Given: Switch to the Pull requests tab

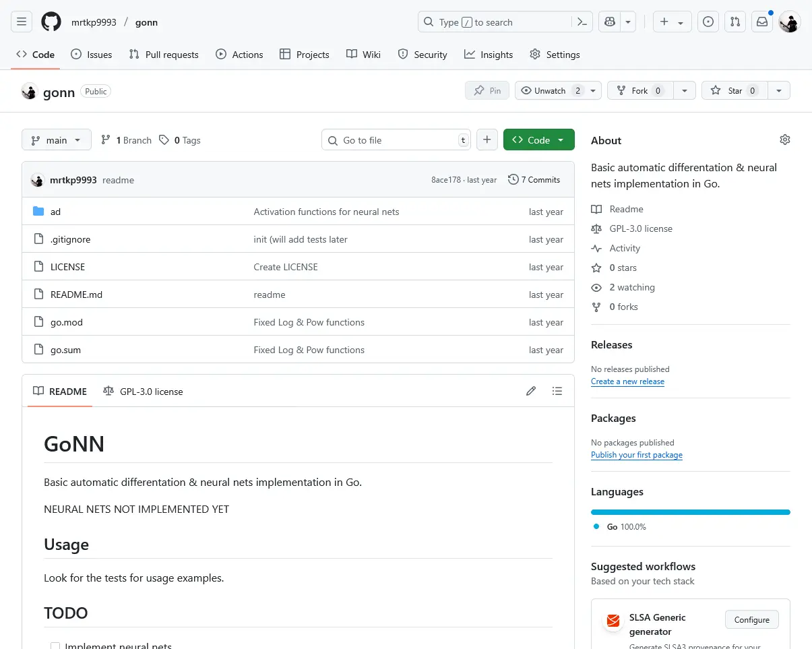Looking at the screenshot, I should pos(164,55).
